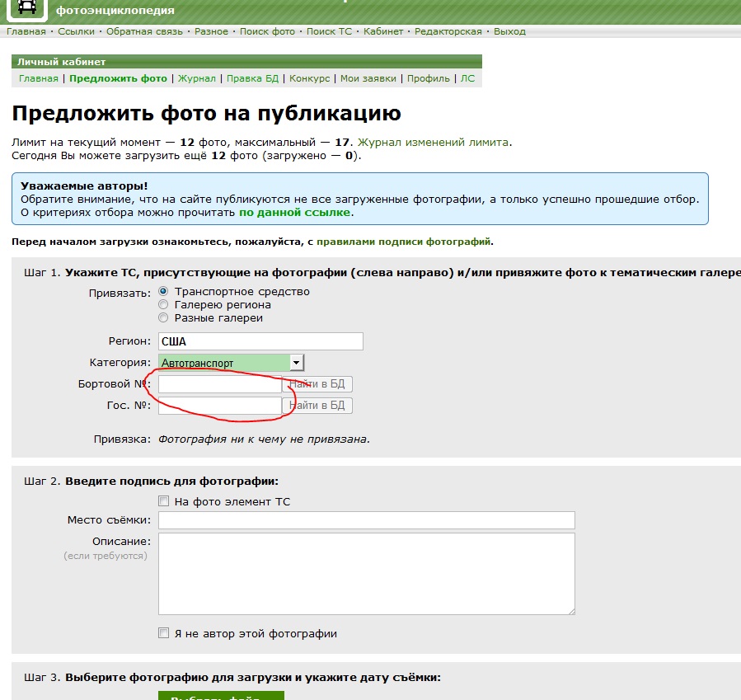Image resolution: width=741 pixels, height=700 pixels.
Task: Click the Уважаемые авторы! notice heading
Action: [84, 186]
